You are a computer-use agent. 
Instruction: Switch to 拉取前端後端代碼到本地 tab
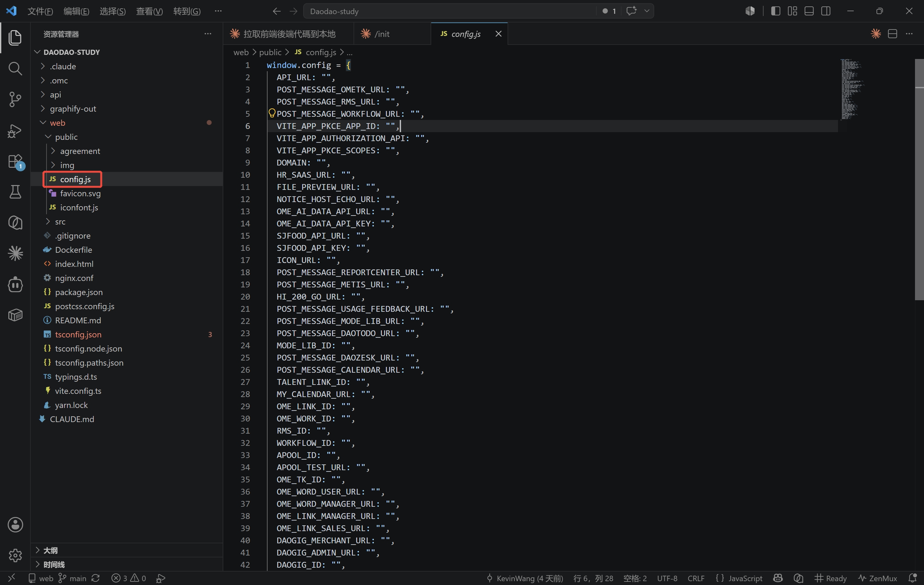pos(288,34)
